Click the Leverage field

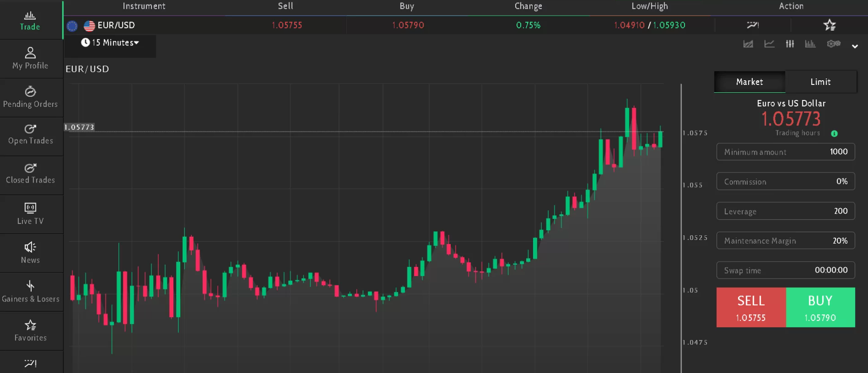click(x=785, y=211)
